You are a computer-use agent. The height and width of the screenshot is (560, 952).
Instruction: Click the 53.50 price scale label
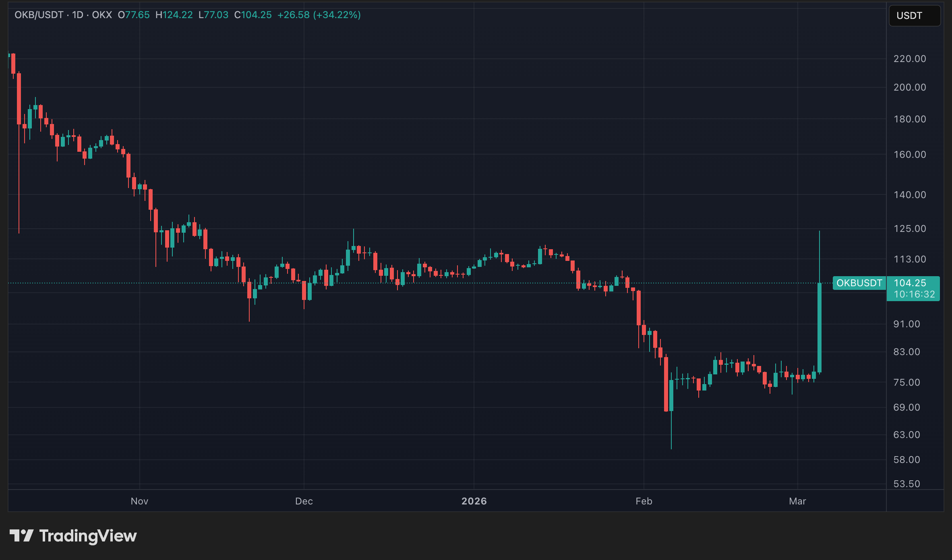(906, 484)
